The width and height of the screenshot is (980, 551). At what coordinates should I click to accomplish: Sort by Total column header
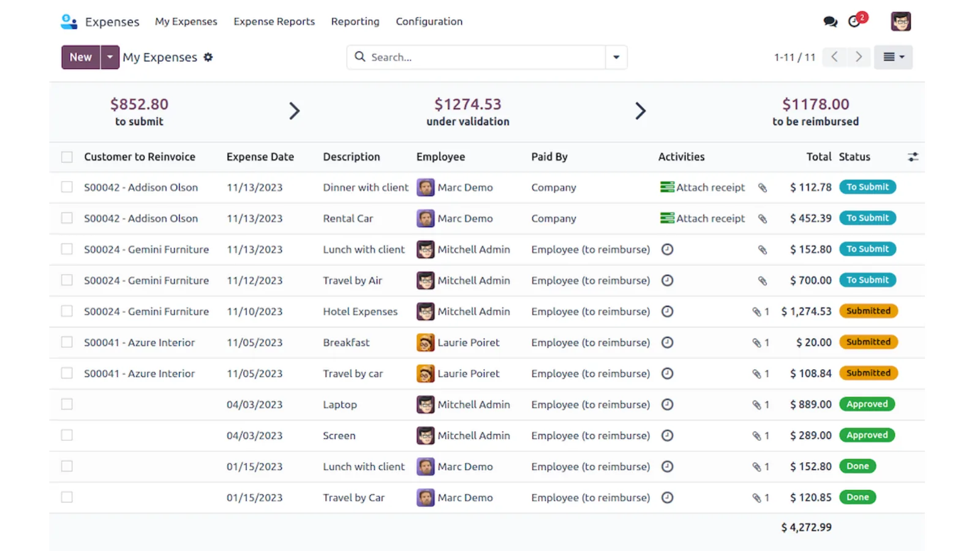[819, 157]
